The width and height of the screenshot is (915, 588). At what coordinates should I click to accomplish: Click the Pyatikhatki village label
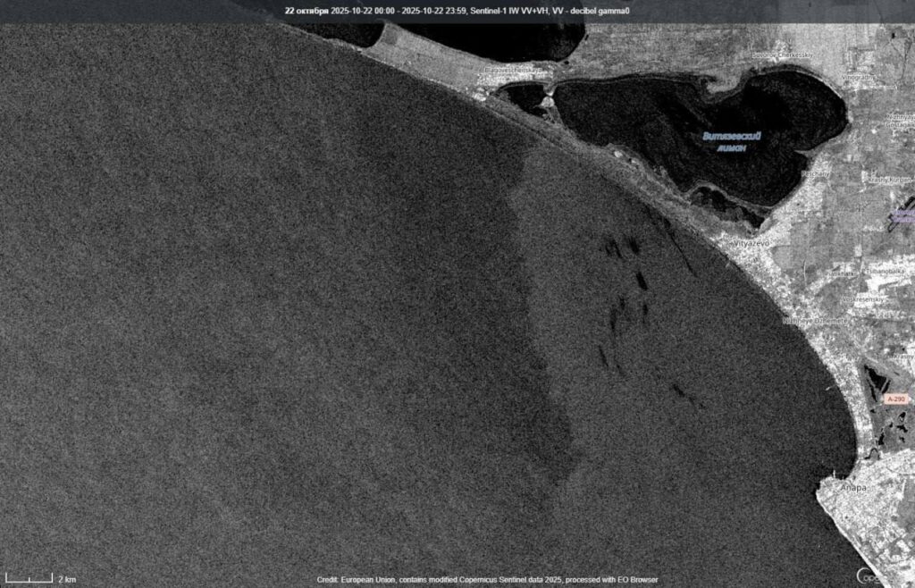[x=840, y=272]
